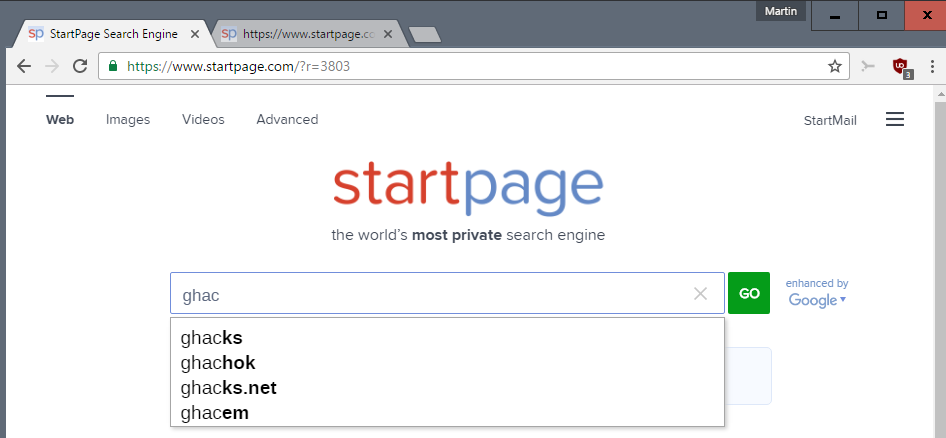Switch to Images search
Image resolution: width=946 pixels, height=438 pixels.
(x=128, y=119)
